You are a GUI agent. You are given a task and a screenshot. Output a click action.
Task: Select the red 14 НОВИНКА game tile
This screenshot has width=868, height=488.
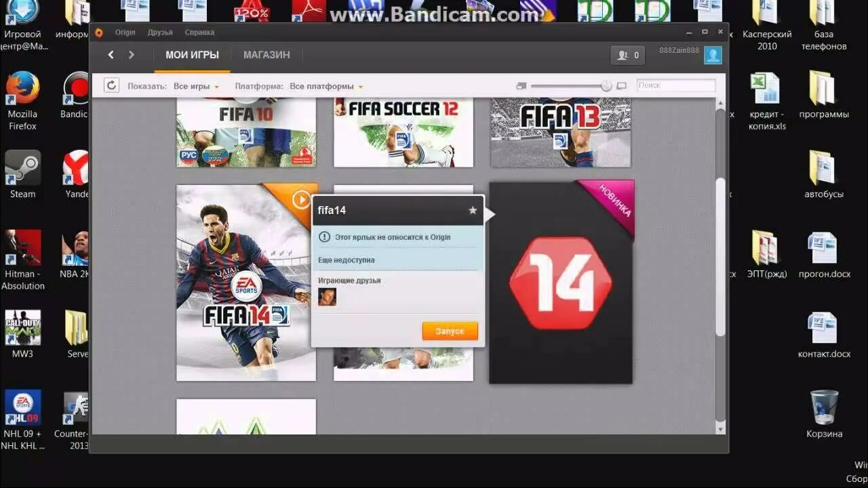tap(561, 282)
